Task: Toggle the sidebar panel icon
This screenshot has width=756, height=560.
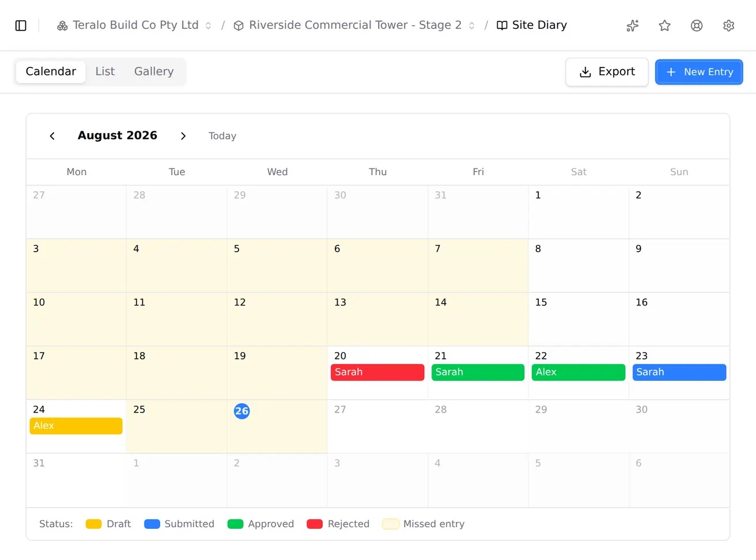Action: tap(21, 25)
